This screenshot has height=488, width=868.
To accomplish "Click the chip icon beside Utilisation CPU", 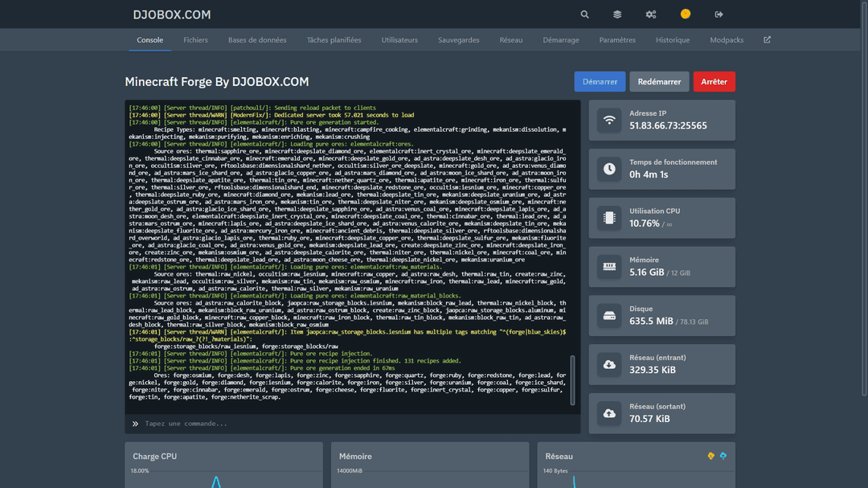I will [609, 218].
